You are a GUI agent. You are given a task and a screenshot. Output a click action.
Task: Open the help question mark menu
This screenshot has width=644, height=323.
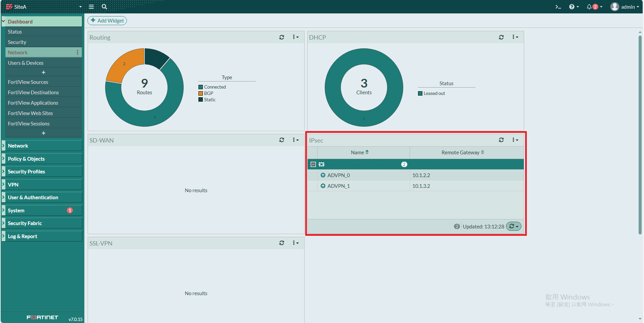point(574,7)
